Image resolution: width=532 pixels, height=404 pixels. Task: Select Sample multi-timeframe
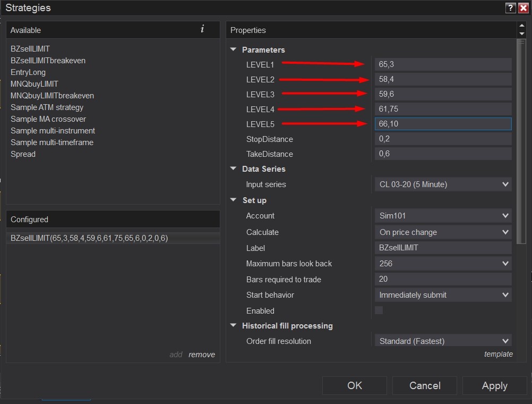coord(52,142)
